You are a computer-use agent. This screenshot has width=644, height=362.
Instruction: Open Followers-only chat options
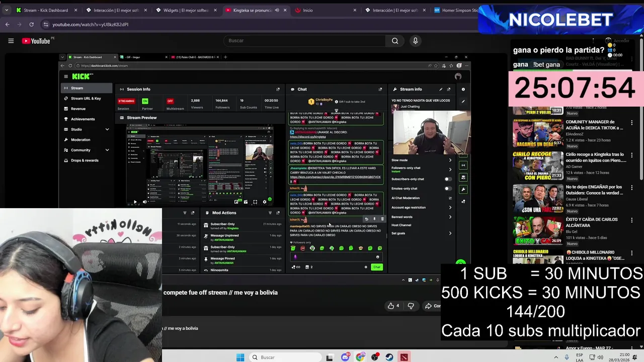coord(422,169)
